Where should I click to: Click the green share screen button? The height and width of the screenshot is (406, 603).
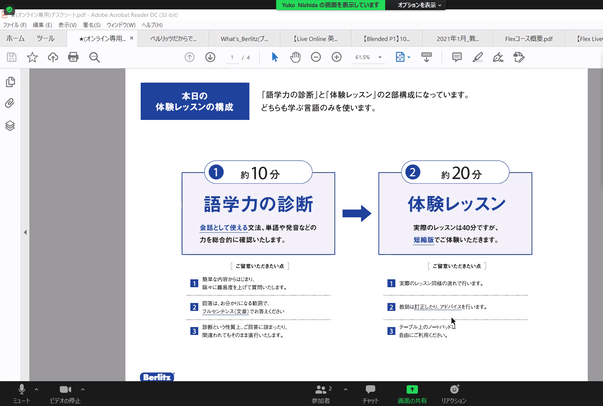pos(412,393)
